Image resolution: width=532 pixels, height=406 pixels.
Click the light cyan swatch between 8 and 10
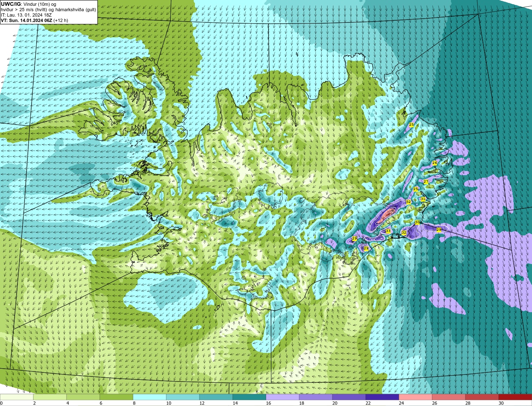pyautogui.click(x=150, y=397)
